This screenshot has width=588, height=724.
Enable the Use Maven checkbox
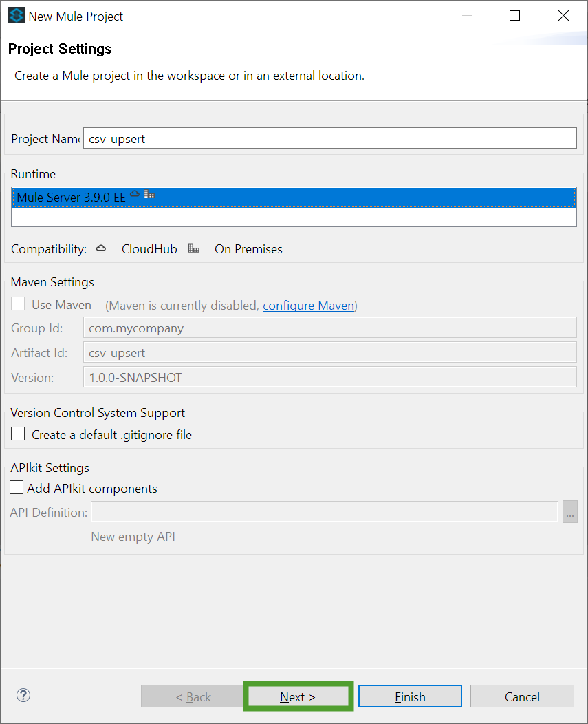click(18, 304)
